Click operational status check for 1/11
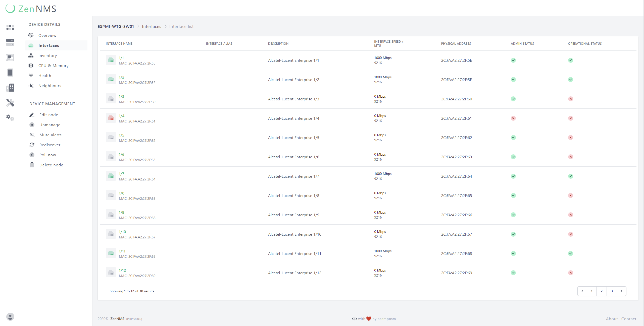 (x=571, y=253)
